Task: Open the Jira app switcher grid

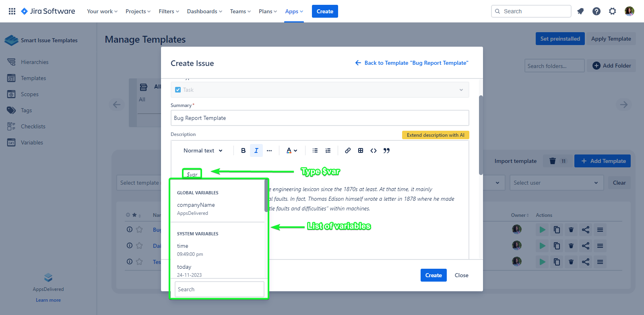Action: pos(12,11)
